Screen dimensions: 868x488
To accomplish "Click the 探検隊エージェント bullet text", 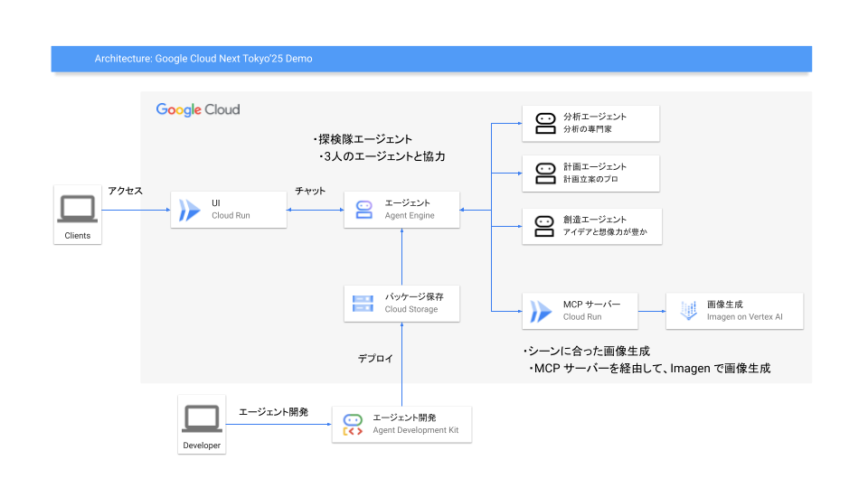I will pyautogui.click(x=362, y=139).
